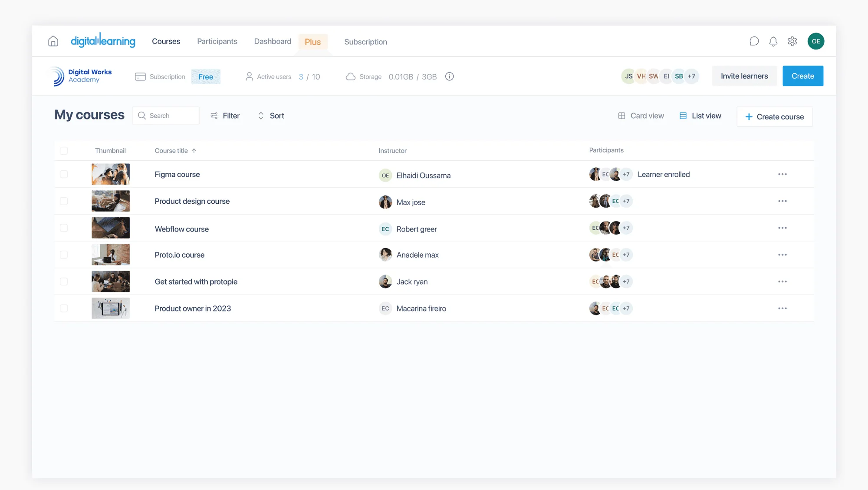The image size is (868, 490).
Task: Check the Proto.io course row checkbox
Action: 64,255
